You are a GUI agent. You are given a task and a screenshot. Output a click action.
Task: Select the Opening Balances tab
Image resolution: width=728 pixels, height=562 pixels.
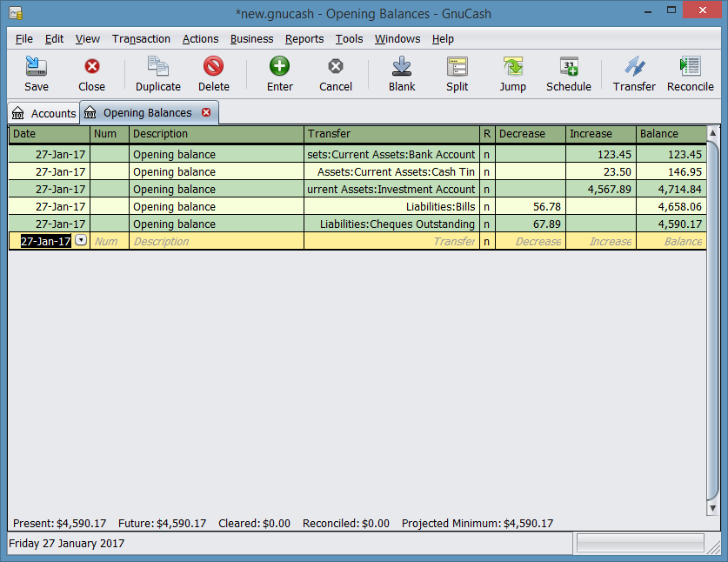[x=148, y=113]
